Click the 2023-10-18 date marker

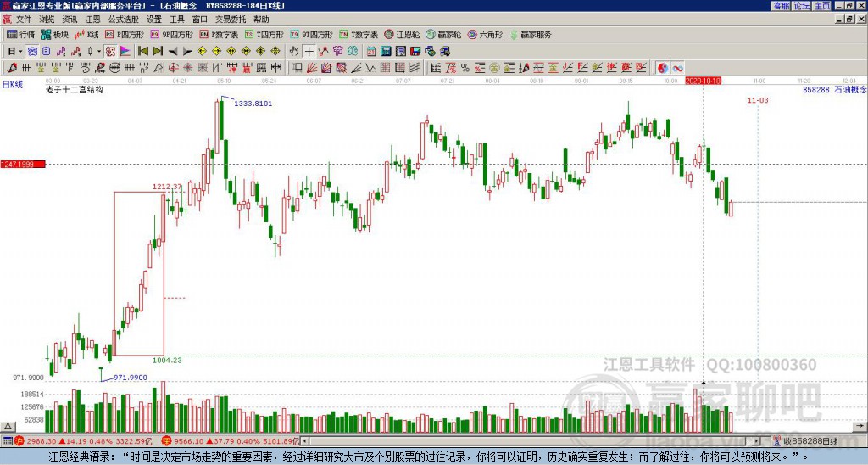[x=703, y=81]
